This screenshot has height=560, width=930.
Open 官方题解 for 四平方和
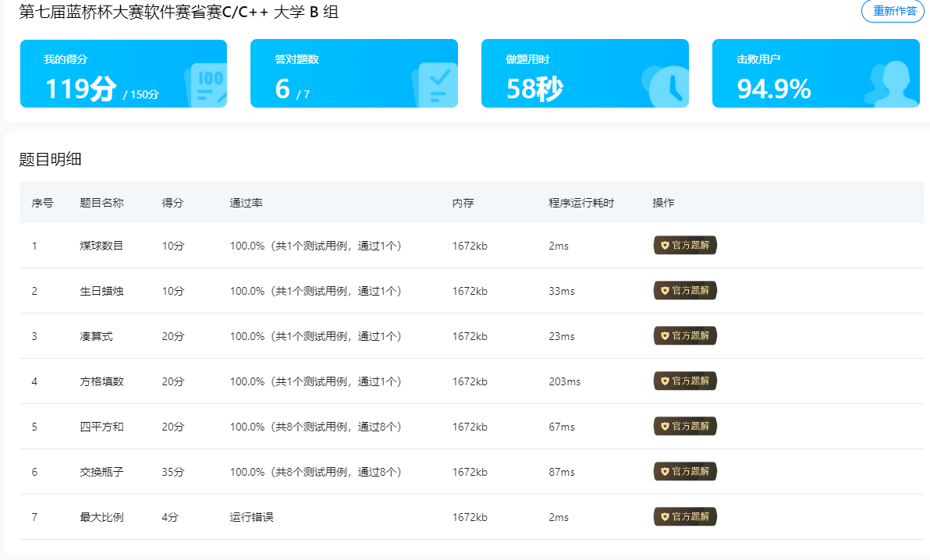pyautogui.click(x=685, y=426)
